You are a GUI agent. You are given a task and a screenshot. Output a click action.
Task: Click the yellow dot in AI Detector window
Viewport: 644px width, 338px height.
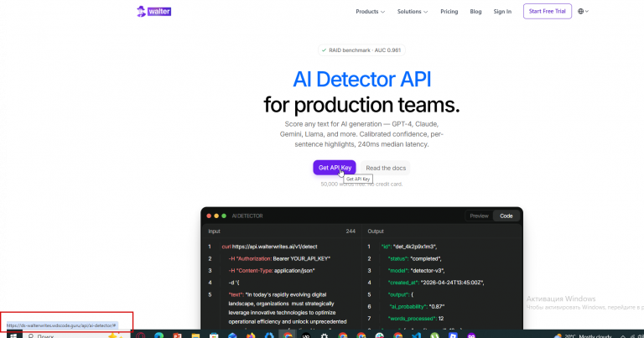tap(216, 216)
